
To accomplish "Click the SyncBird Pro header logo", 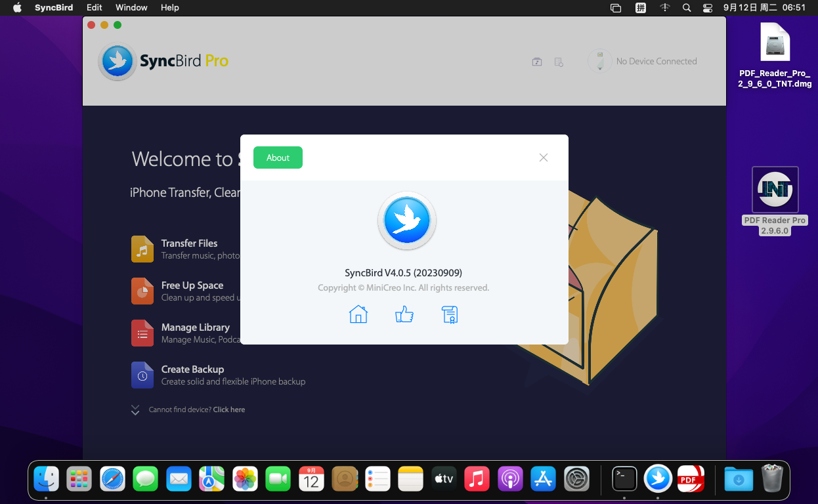I will pos(163,62).
